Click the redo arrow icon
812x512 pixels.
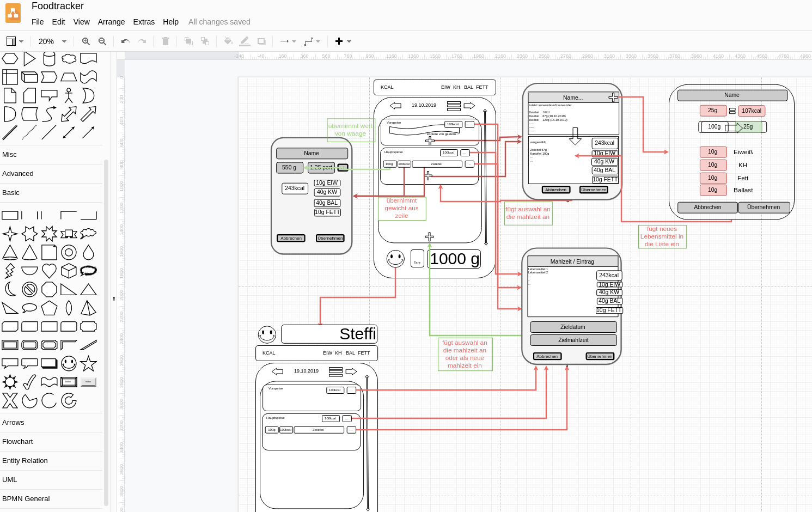[x=142, y=41]
